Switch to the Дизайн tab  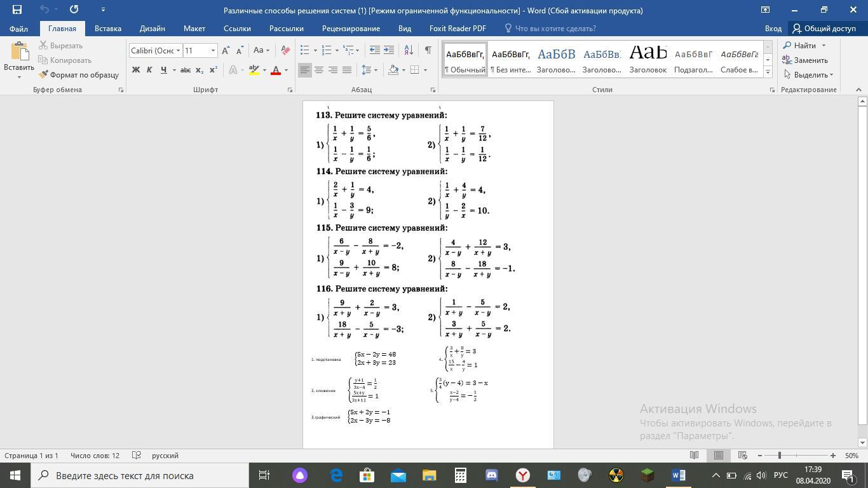153,29
